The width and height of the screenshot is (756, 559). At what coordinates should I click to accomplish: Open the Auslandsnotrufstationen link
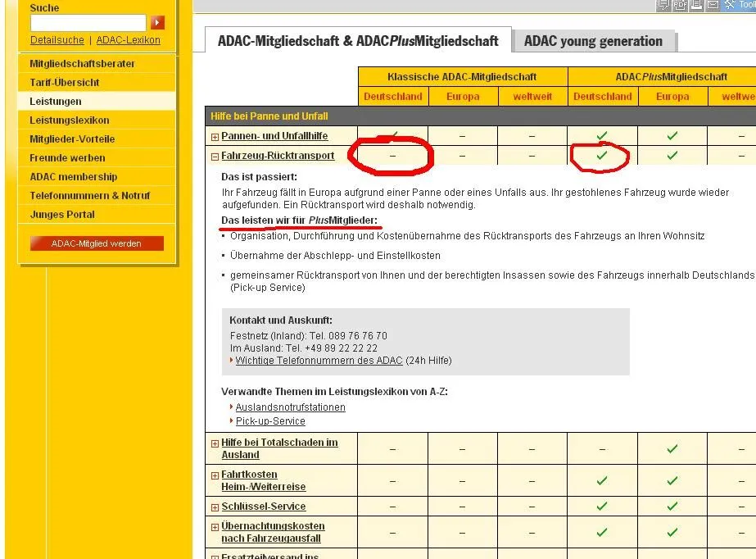290,407
